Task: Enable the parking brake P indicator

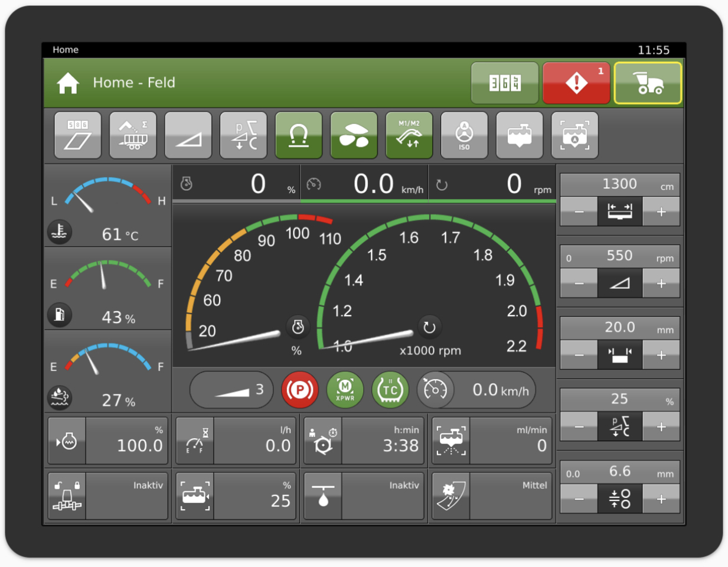Action: 300,390
